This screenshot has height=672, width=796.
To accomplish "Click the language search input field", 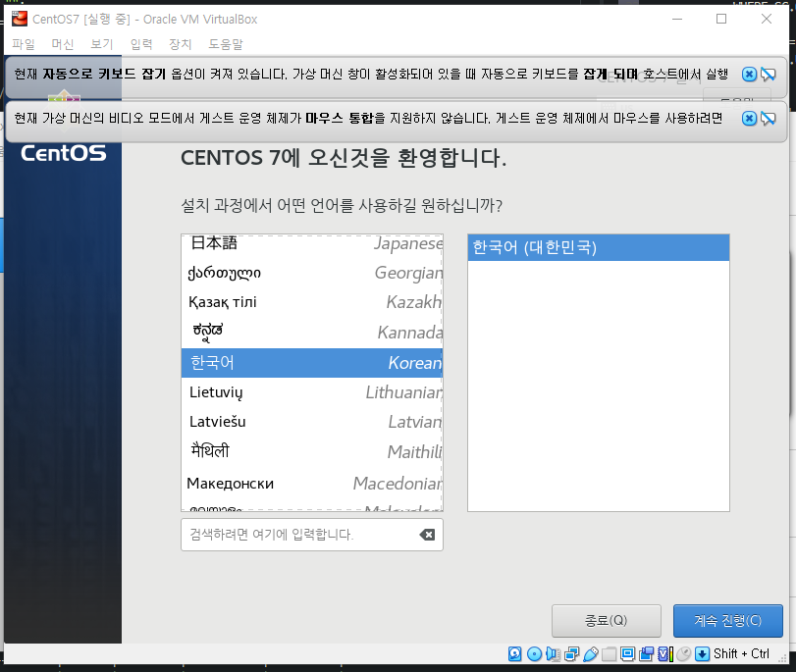I will [x=312, y=535].
